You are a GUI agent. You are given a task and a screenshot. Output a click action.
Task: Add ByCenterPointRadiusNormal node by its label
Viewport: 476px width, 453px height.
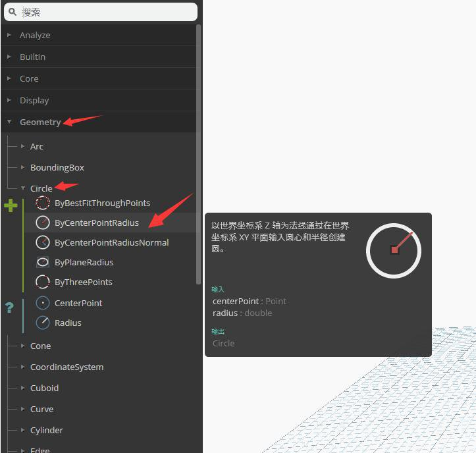112,242
